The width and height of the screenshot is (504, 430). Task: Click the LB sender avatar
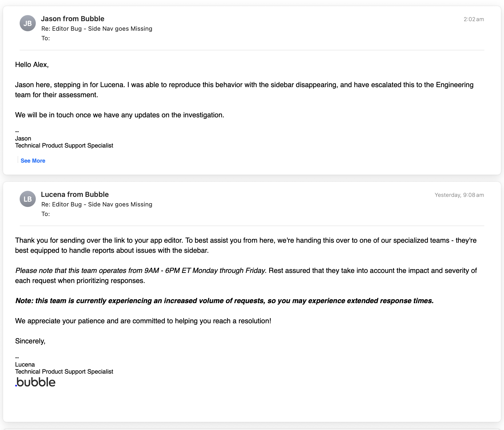point(28,199)
